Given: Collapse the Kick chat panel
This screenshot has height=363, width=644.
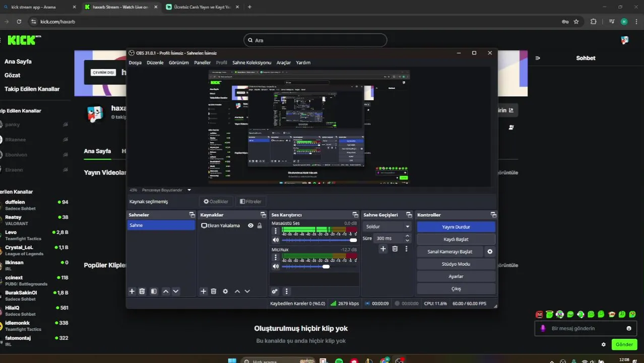Looking at the screenshot, I should [538, 58].
